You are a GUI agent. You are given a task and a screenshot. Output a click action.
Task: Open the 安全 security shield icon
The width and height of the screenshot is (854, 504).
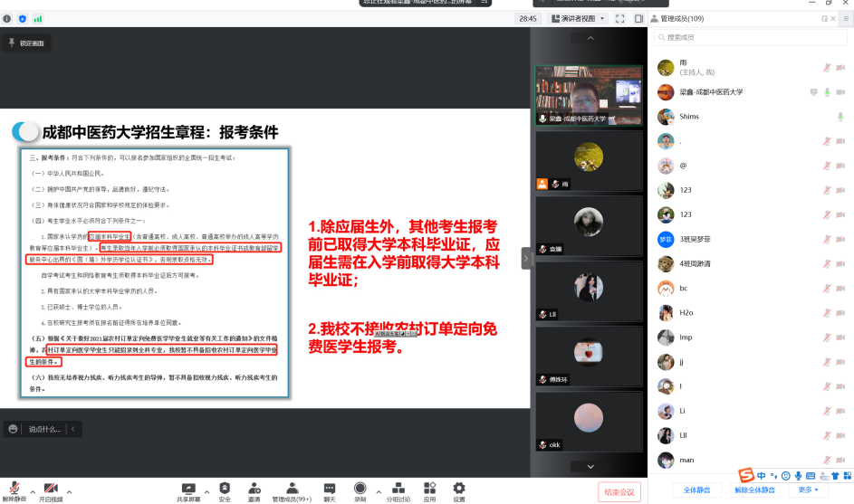(225, 488)
